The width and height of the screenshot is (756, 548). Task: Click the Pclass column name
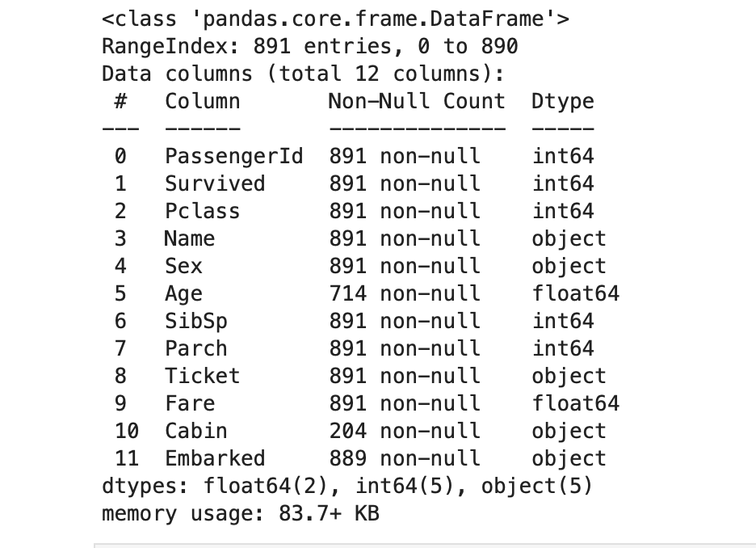pyautogui.click(x=202, y=211)
